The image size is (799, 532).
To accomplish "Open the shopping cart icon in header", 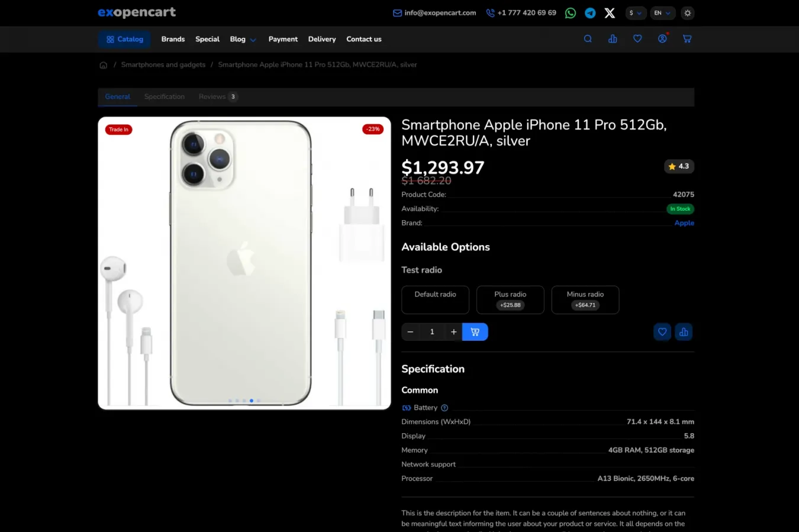I will click(687, 39).
